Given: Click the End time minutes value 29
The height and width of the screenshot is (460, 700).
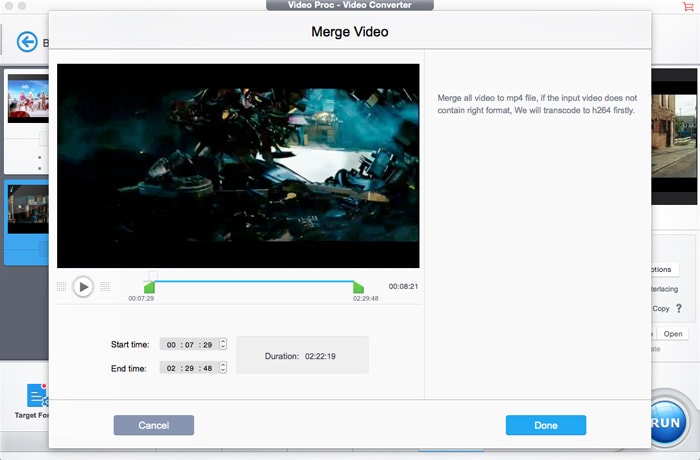Looking at the screenshot, I should coord(189,368).
